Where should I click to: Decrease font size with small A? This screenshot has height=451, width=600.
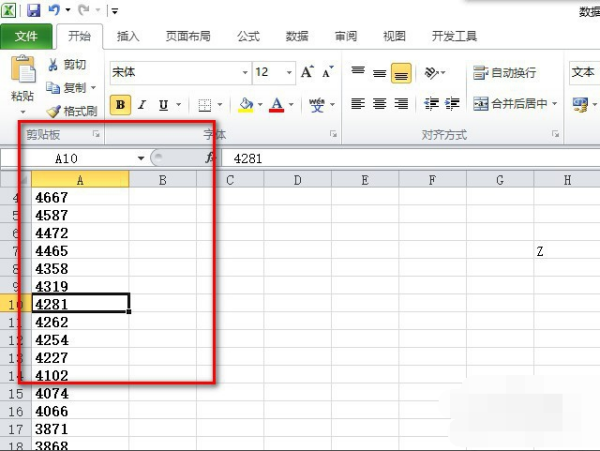tap(328, 72)
